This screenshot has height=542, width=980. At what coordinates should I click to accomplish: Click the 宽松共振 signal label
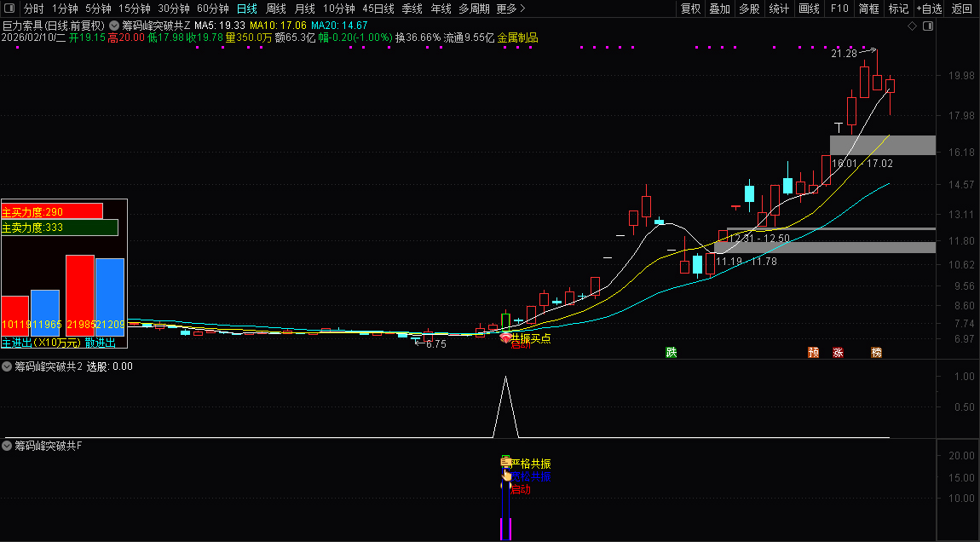pos(531,477)
